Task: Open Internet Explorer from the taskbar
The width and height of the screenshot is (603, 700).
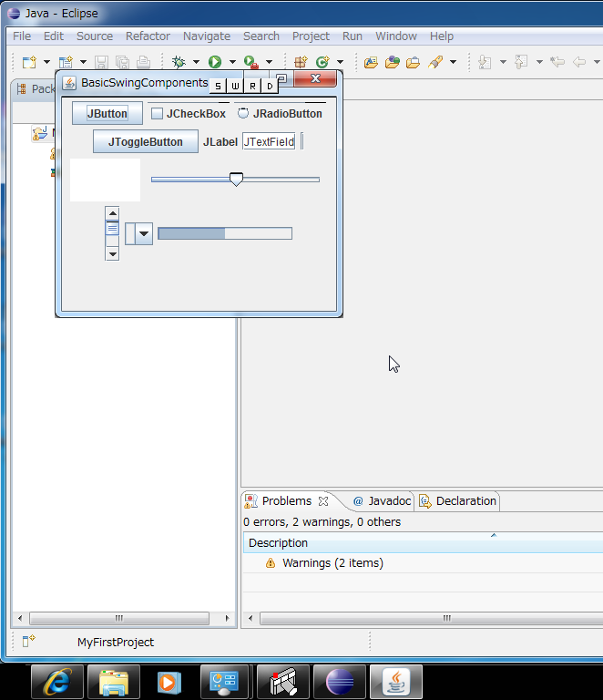Action: pos(57,682)
